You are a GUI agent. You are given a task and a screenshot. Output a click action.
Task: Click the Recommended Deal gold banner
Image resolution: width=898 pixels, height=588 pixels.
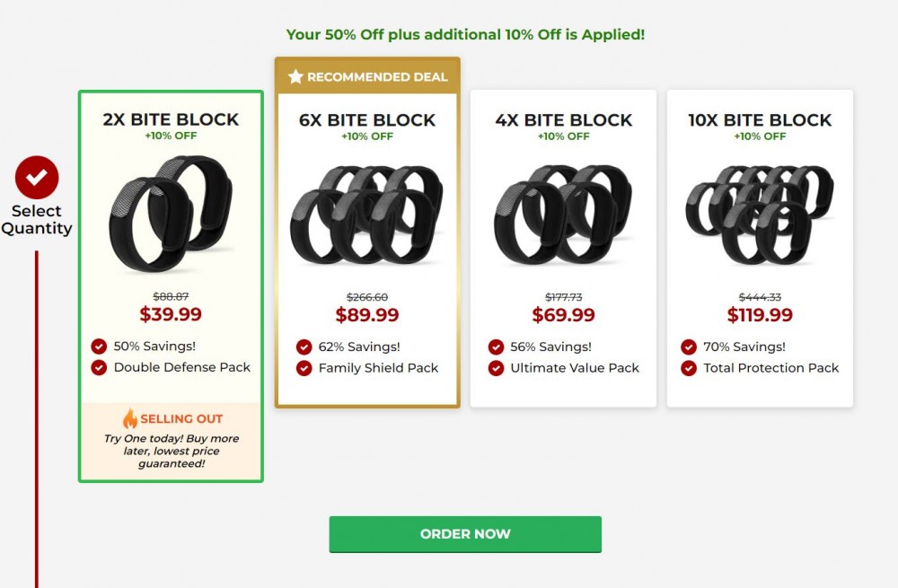[x=367, y=76]
